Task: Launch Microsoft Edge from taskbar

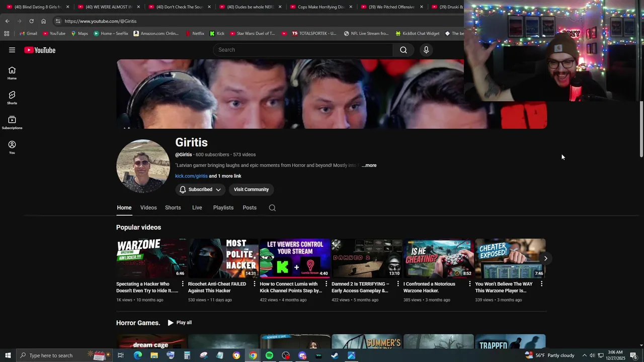Action: [x=137, y=355]
